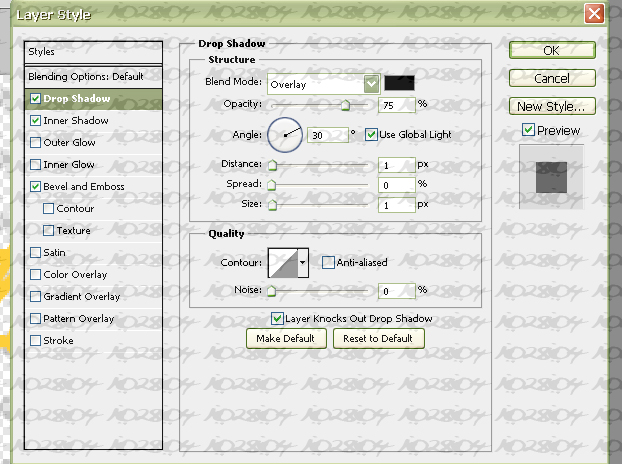622x464 pixels.
Task: Click the Size slider handle
Action: [x=273, y=205]
